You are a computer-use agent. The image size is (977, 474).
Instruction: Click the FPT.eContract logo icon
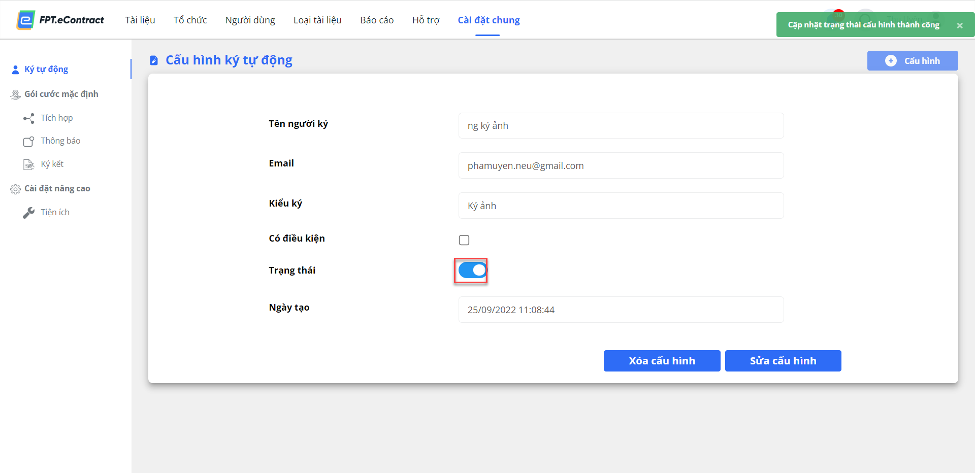(26, 20)
